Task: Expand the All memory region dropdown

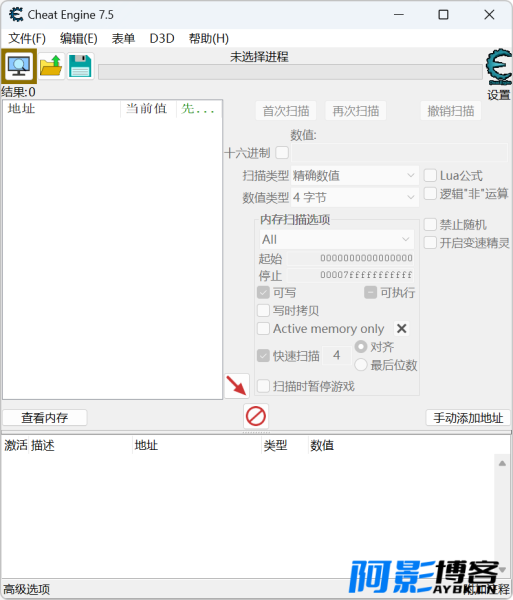Action: pos(337,240)
